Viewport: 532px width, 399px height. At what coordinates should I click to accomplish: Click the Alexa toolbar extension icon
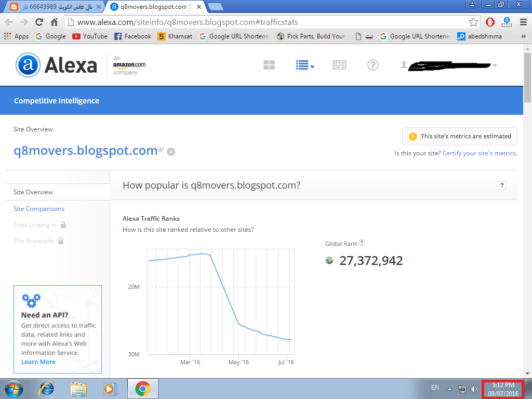[x=507, y=22]
